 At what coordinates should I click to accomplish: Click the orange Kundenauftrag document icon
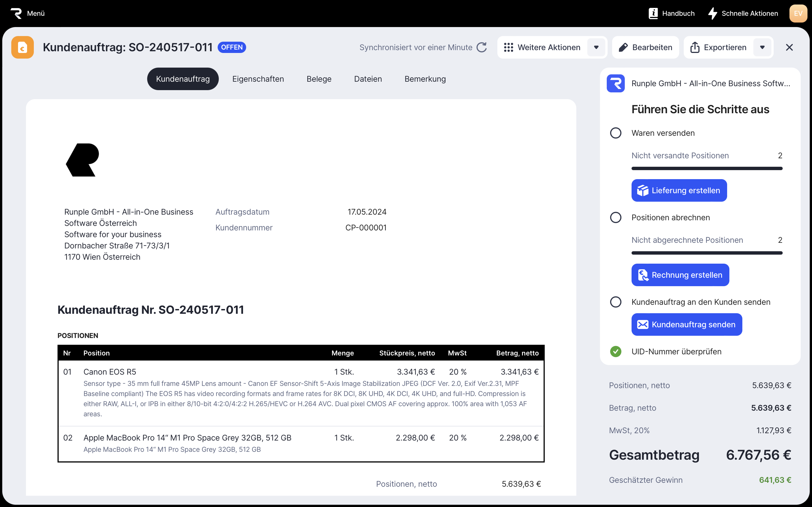point(23,47)
